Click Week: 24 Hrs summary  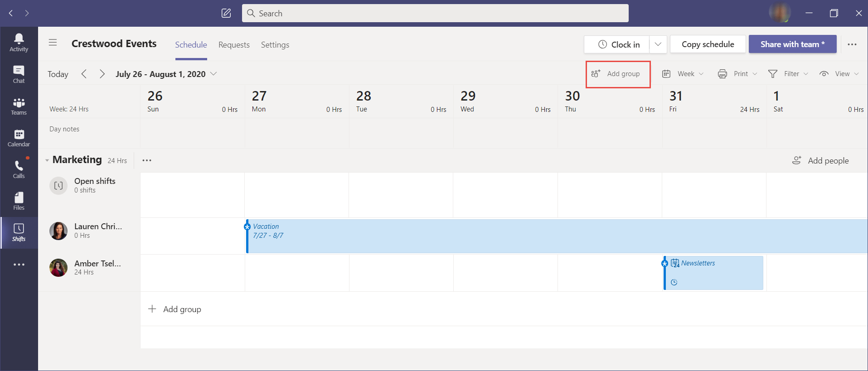point(69,109)
